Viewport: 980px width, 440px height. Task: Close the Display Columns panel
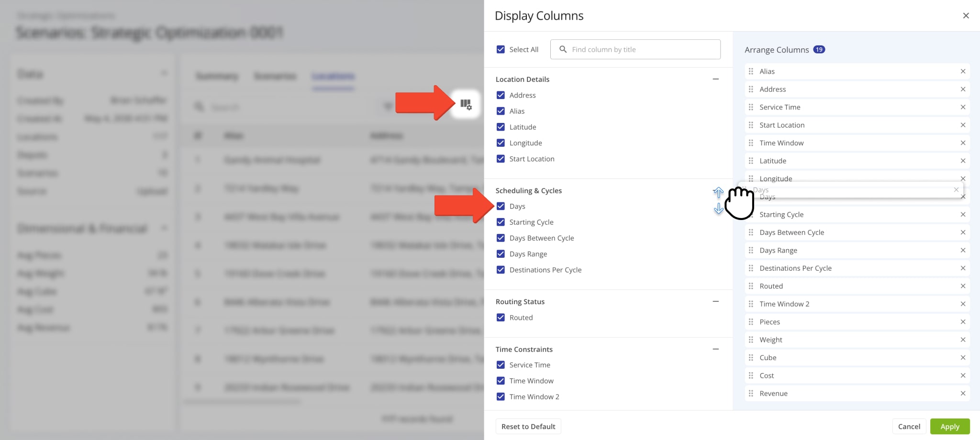click(x=966, y=16)
